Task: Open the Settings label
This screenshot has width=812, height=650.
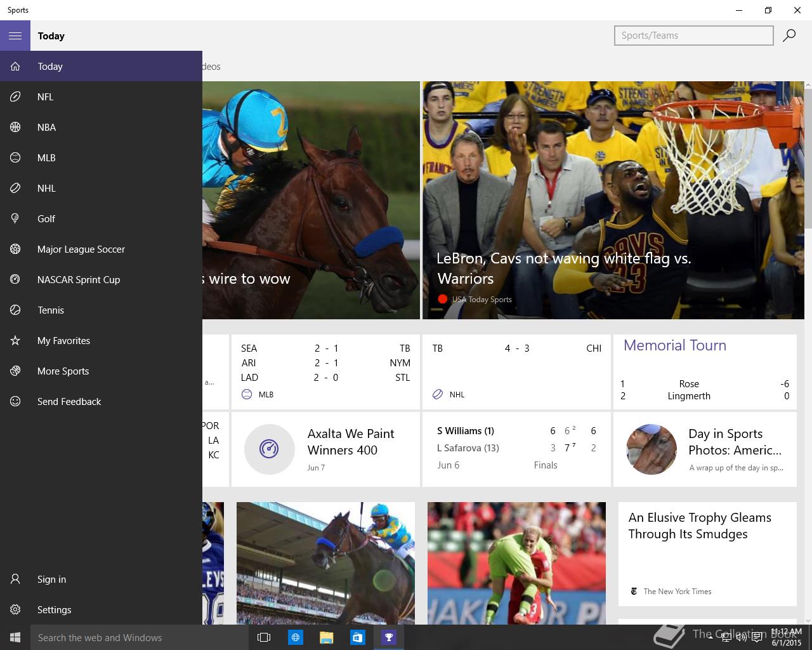Action: point(54,609)
